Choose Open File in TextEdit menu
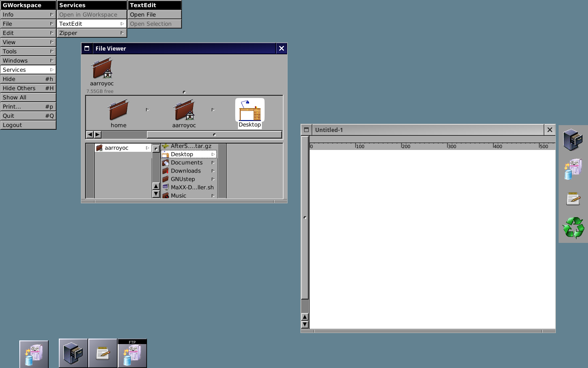This screenshot has height=368, width=588. [154, 15]
